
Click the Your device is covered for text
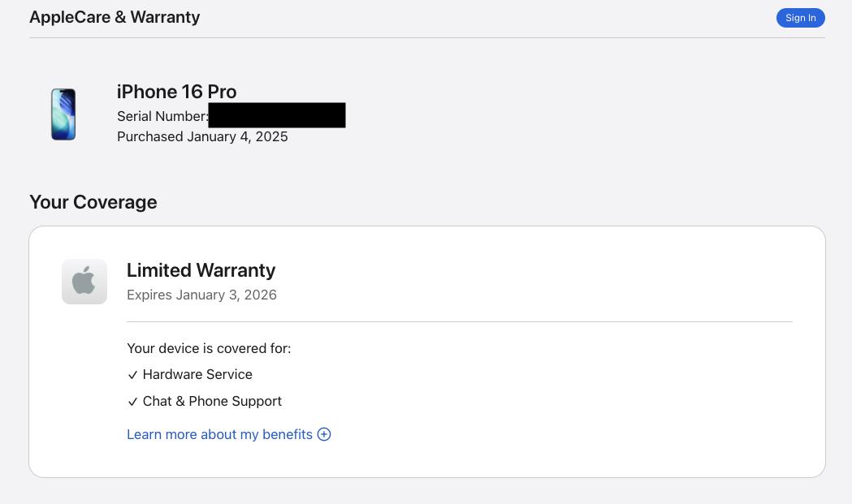[209, 348]
